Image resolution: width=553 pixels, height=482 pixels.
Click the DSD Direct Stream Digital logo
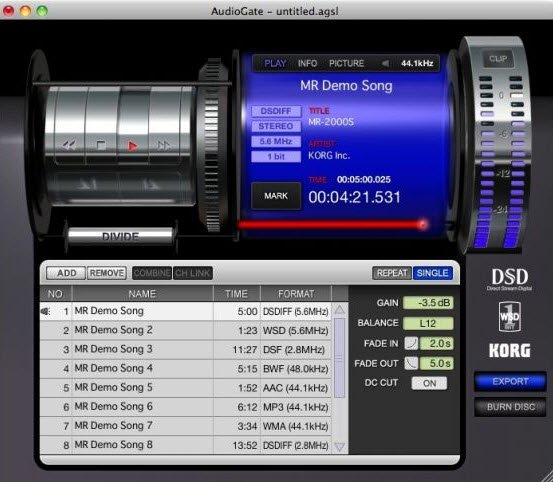click(510, 280)
